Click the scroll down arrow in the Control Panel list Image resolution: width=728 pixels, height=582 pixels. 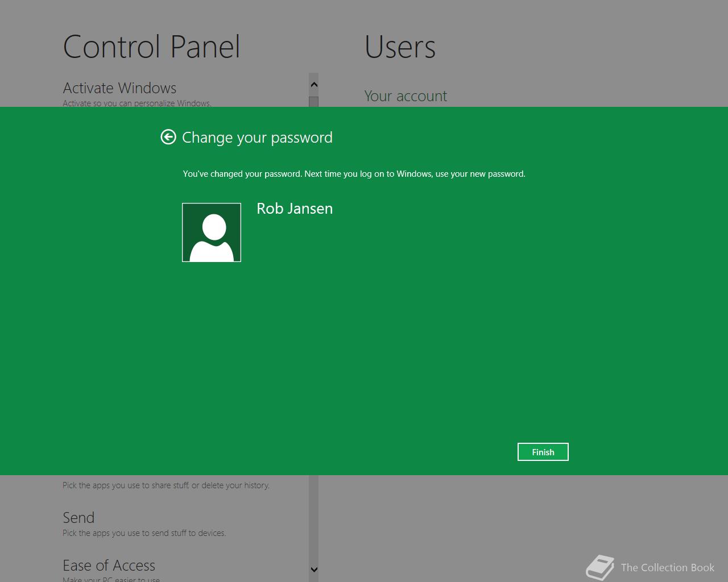[x=314, y=569]
